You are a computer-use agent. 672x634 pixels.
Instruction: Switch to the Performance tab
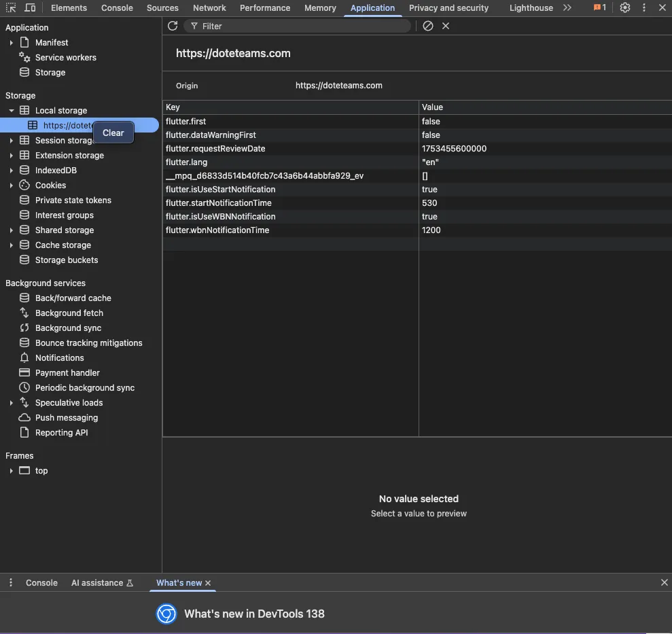(265, 7)
